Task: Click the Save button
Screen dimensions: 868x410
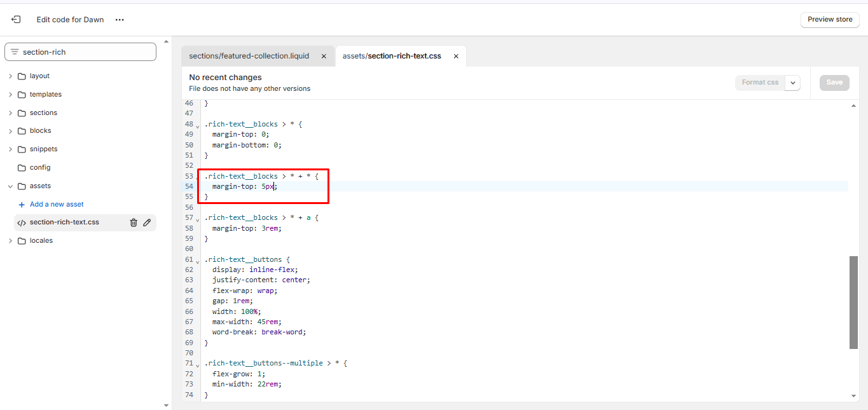Action: point(834,83)
